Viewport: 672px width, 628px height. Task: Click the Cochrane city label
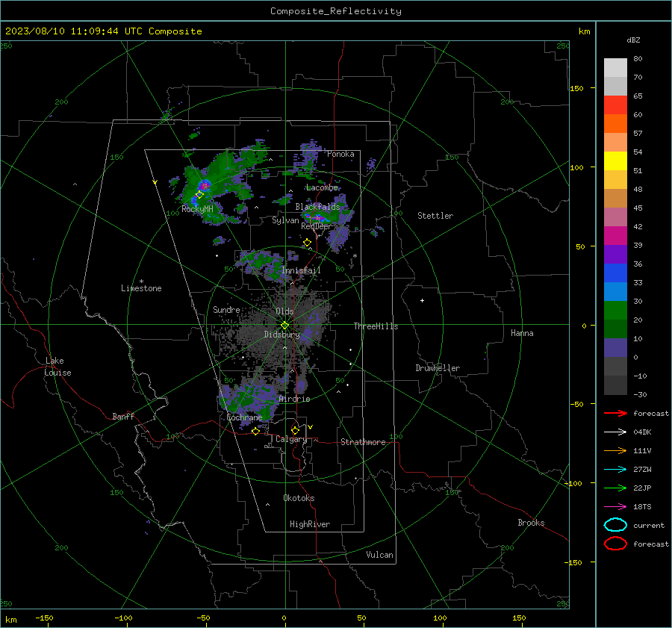[x=244, y=417]
